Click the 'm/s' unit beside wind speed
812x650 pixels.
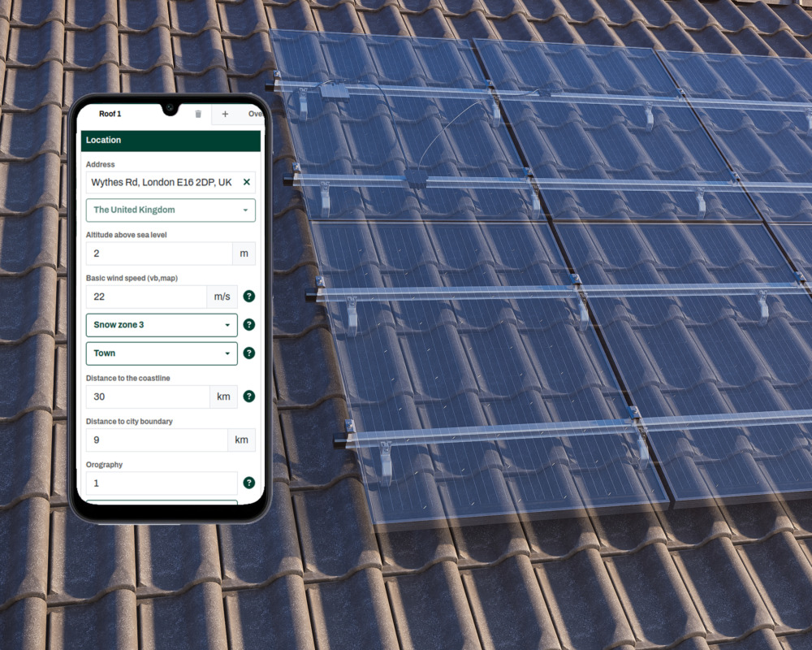222,297
